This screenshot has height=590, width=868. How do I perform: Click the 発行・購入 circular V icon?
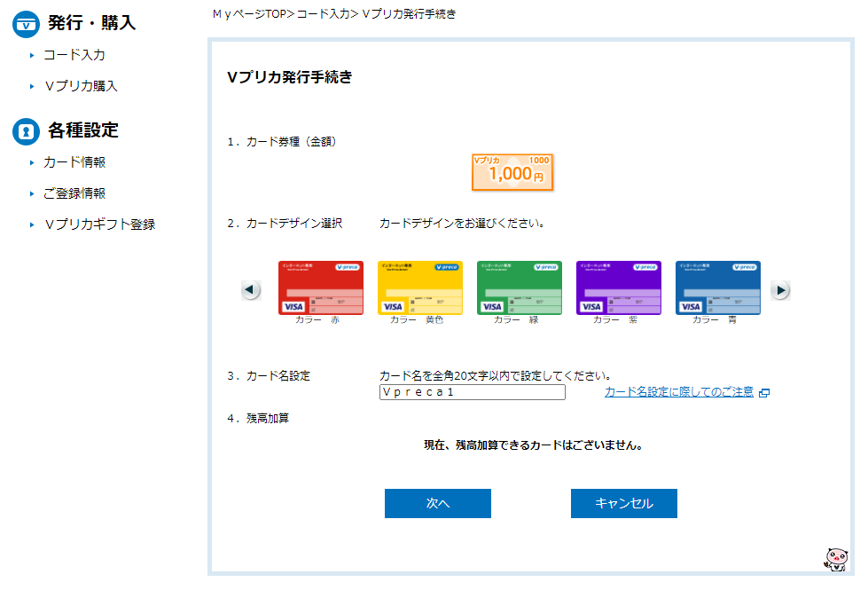coord(26,24)
